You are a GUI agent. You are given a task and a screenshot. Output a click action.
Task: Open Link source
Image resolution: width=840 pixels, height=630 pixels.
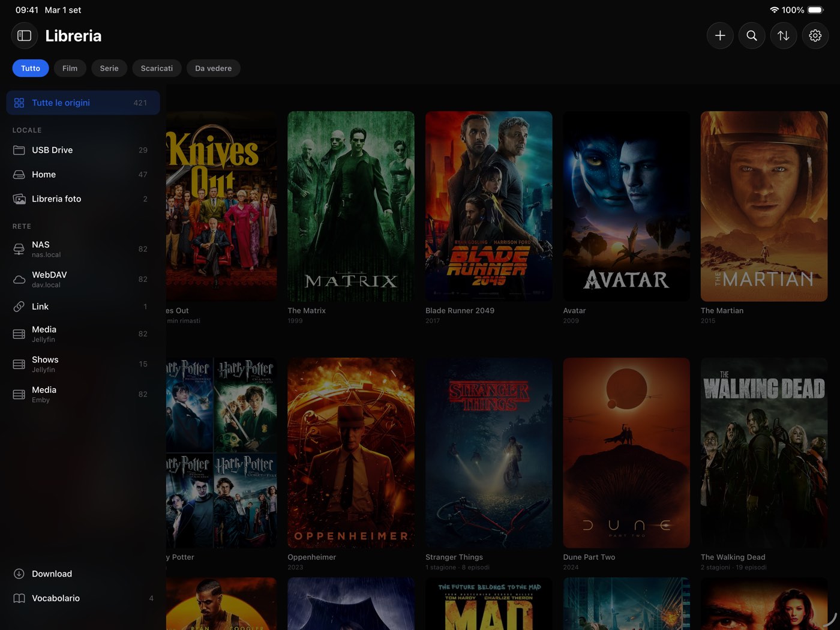click(83, 307)
